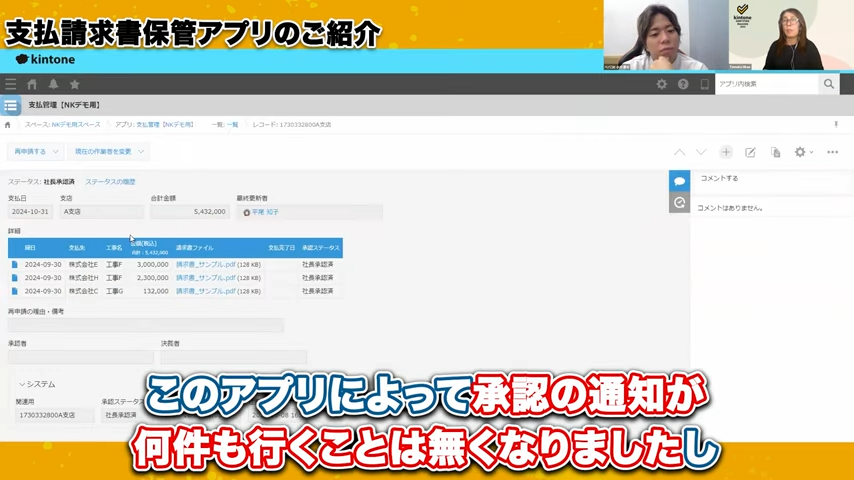The height and width of the screenshot is (480, 854).
Task: Open the 平尾 知子 user link
Action: pyautogui.click(x=265, y=212)
